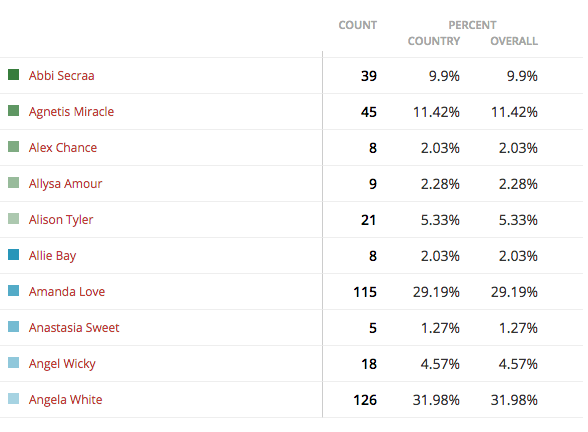The height and width of the screenshot is (432, 588).
Task: Click the blue swatch beside Amanda Love
Action: click(x=14, y=291)
